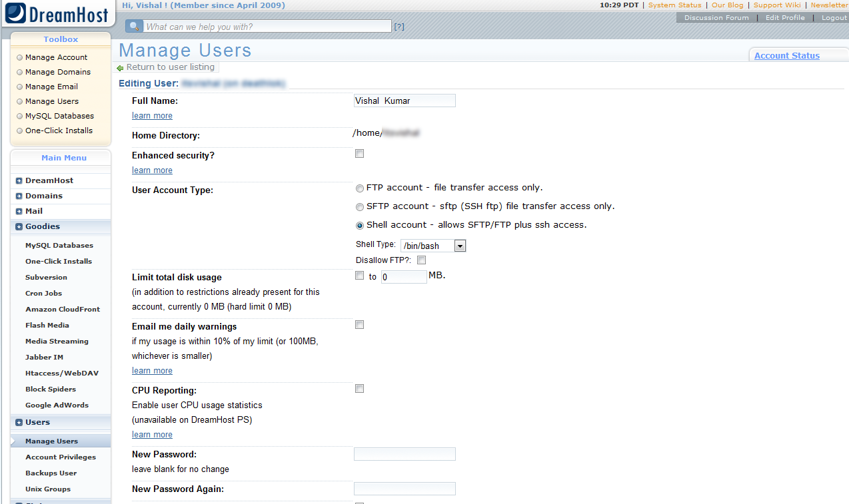The width and height of the screenshot is (849, 504).
Task: Click the disk usage MB limit field
Action: coord(404,276)
